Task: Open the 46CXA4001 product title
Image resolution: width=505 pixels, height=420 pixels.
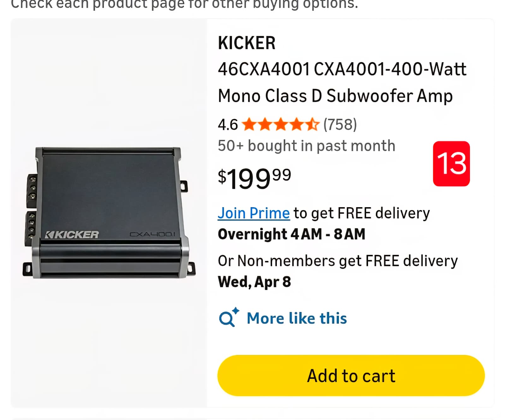Action: point(342,69)
